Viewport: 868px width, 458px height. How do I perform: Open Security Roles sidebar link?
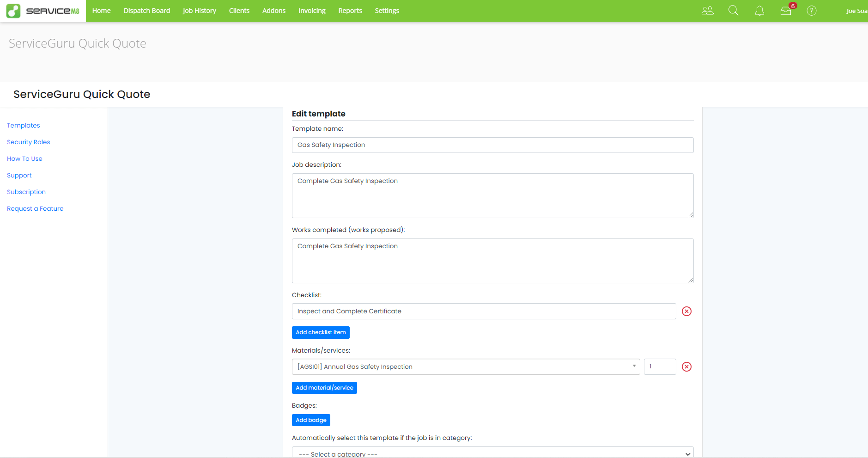(29, 142)
